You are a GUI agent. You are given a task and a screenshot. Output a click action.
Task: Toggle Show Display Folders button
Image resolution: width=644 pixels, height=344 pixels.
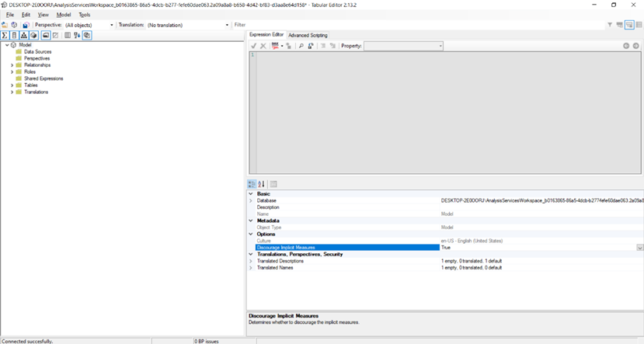(x=46, y=35)
